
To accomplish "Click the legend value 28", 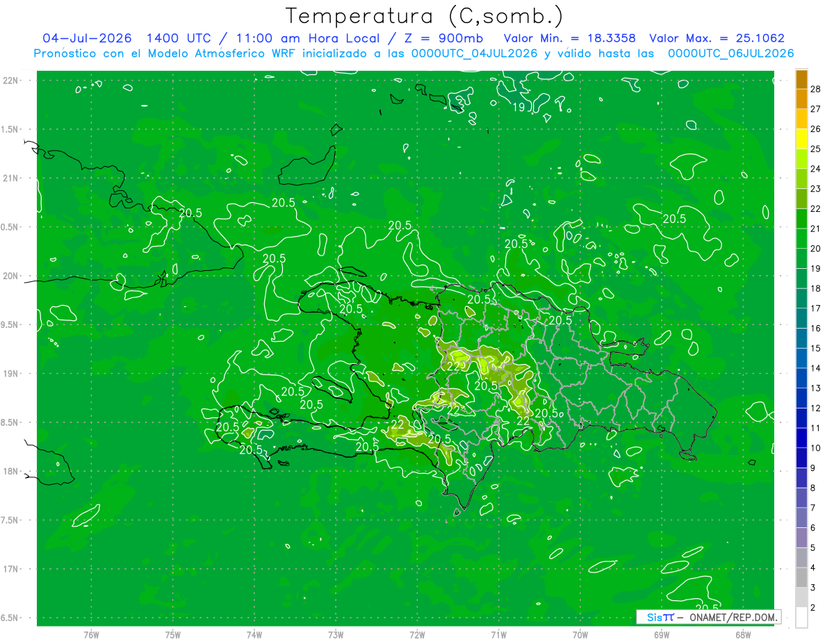I will pyautogui.click(x=815, y=88).
